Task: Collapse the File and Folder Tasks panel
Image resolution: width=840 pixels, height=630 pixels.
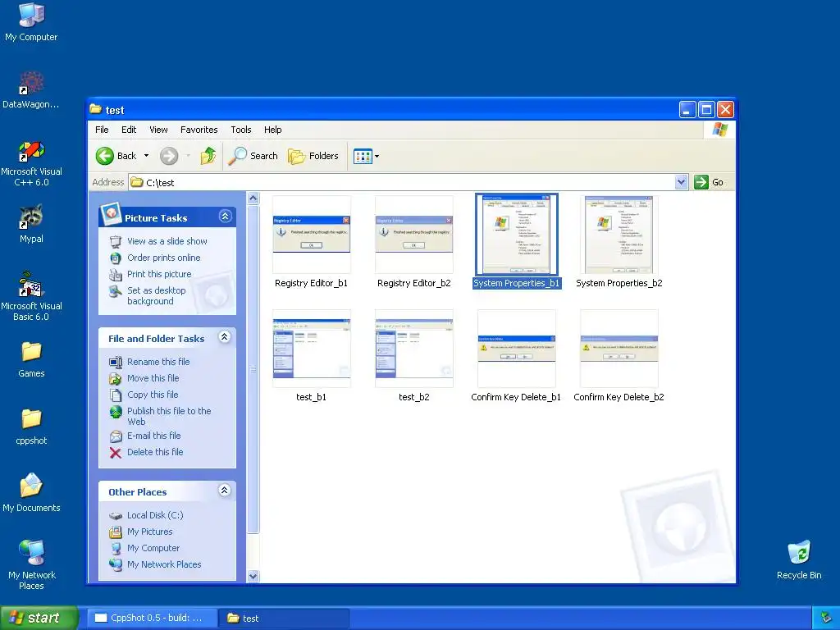Action: [225, 337]
